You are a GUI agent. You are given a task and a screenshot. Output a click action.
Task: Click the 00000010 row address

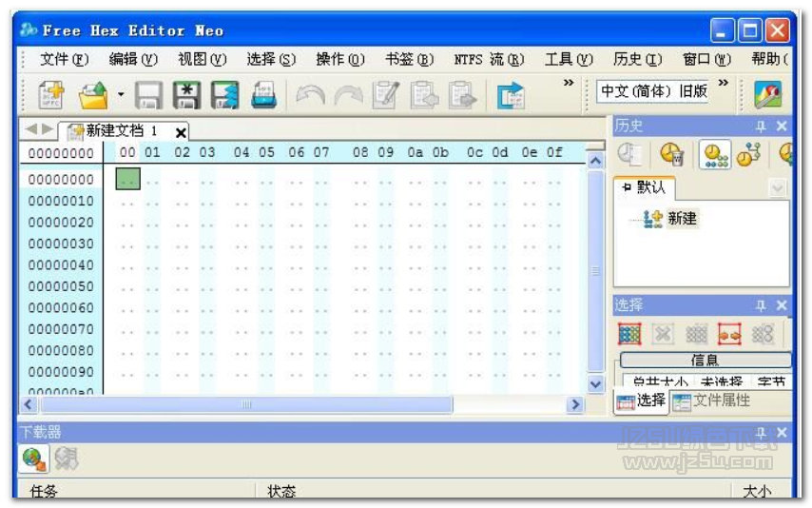(x=61, y=201)
